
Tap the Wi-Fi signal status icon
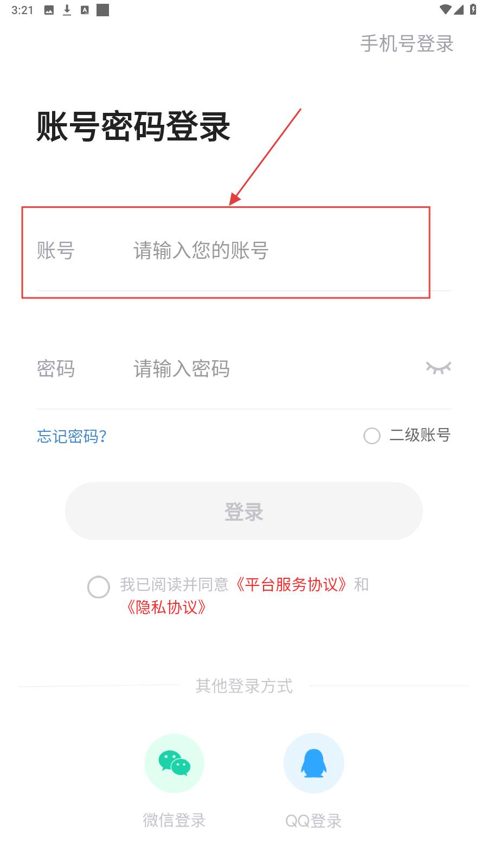click(445, 10)
